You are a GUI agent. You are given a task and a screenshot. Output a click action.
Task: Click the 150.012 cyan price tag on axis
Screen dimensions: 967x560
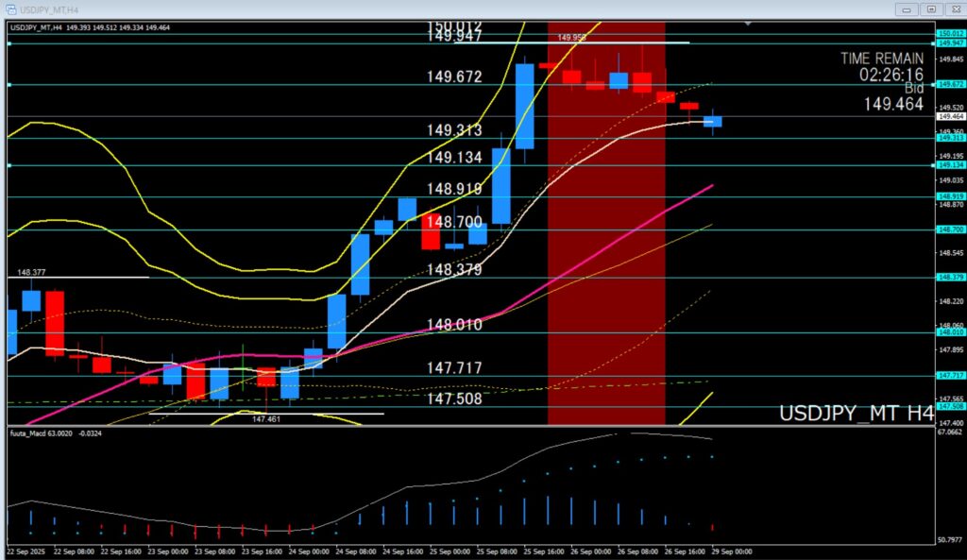pyautogui.click(x=950, y=33)
